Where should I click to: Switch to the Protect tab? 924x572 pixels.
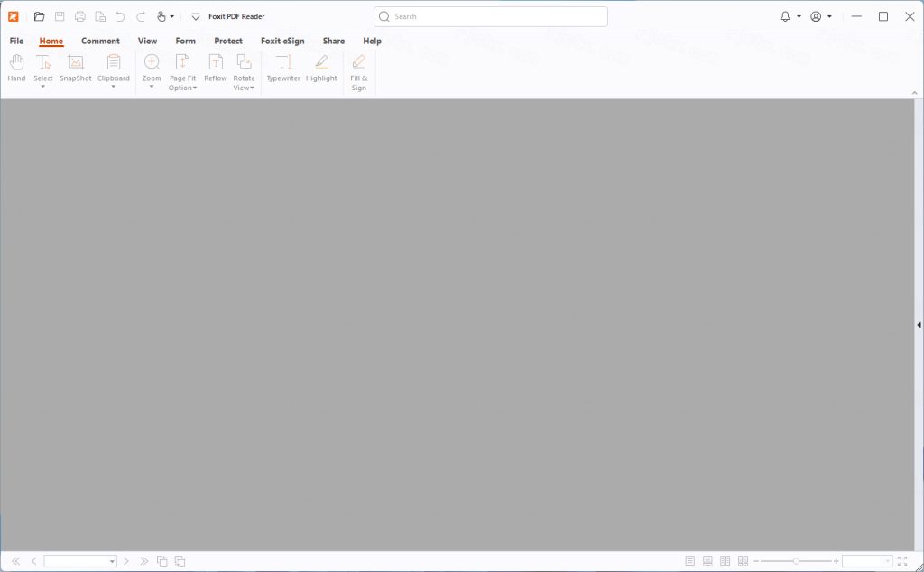pos(228,41)
